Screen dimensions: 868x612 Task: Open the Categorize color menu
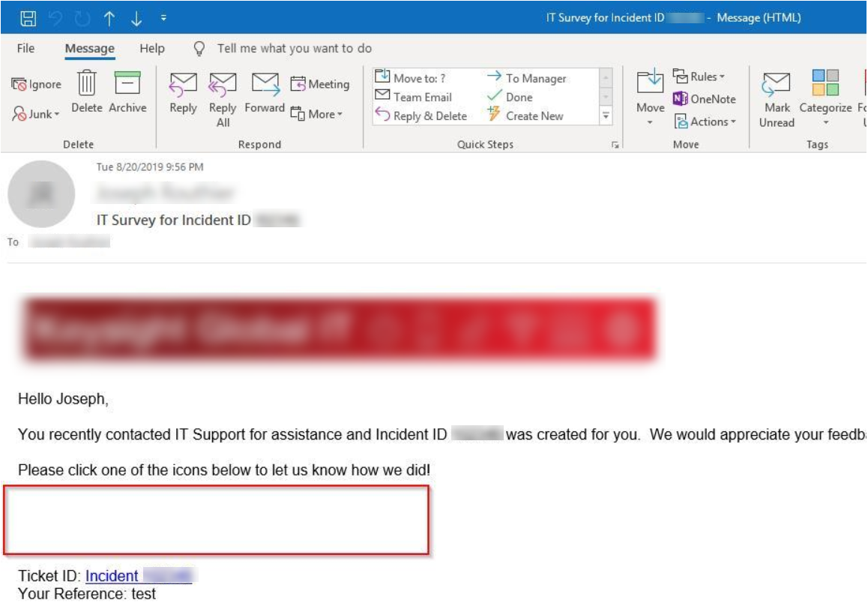[x=825, y=97]
